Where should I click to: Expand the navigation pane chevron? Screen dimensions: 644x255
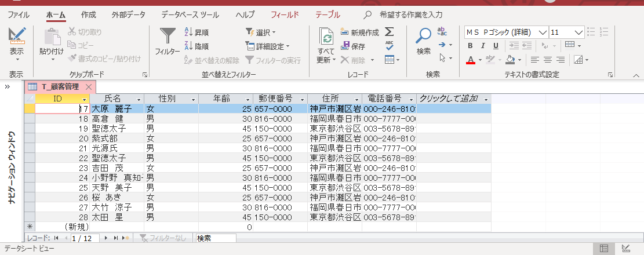pyautogui.click(x=7, y=86)
